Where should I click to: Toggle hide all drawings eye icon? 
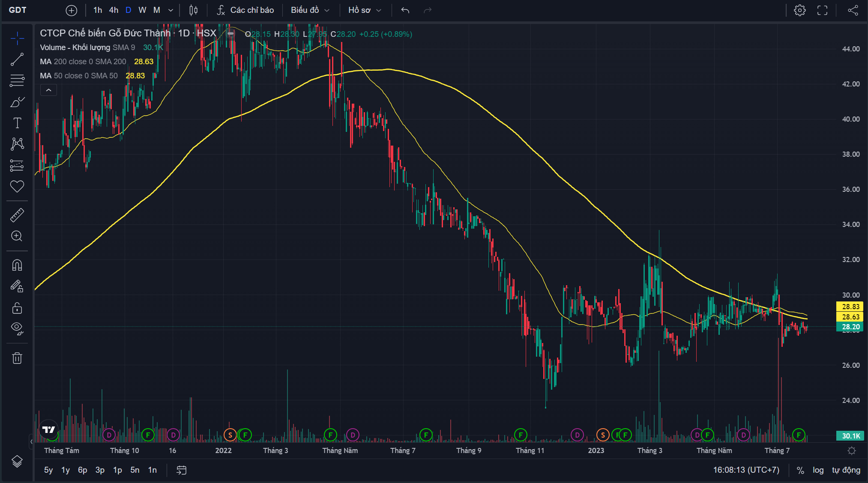tap(17, 328)
